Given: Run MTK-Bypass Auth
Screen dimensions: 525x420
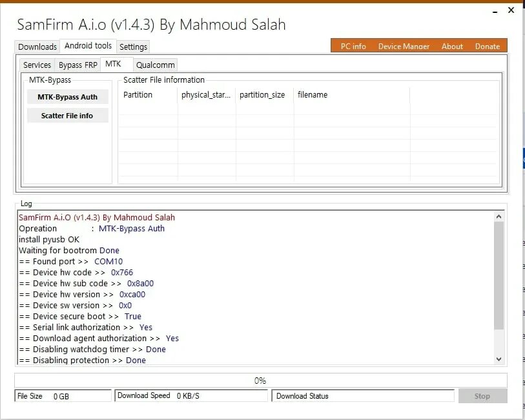Looking at the screenshot, I should 68,97.
